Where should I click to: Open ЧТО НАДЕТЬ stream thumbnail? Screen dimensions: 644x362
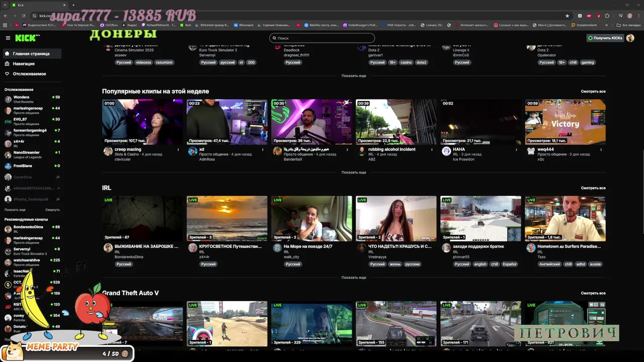pos(396,219)
